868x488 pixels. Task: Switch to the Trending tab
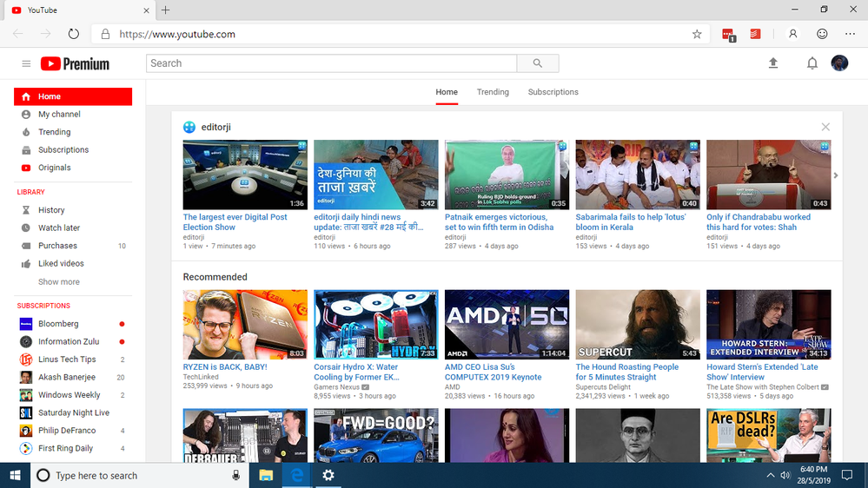tap(493, 92)
